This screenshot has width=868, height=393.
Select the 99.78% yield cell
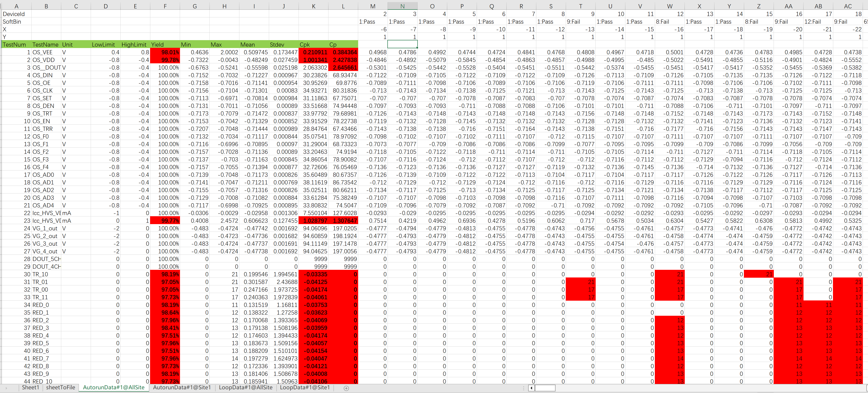tap(165, 60)
